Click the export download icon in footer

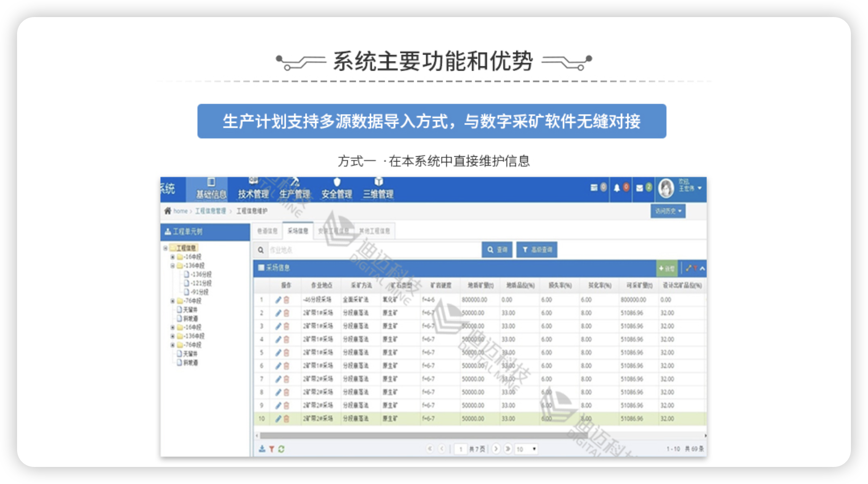262,449
